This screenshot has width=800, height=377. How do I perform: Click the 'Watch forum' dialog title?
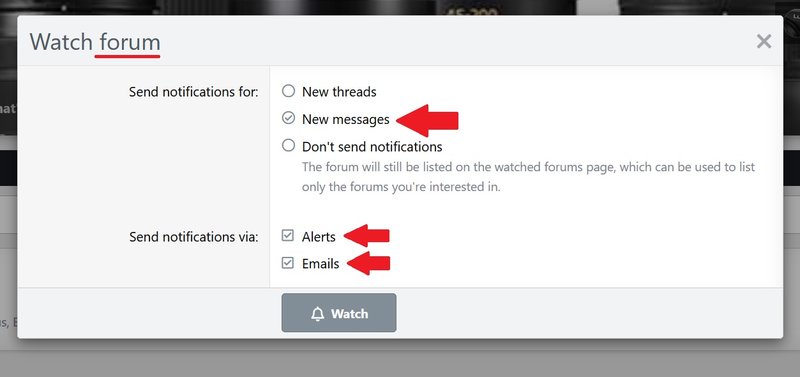coord(95,41)
